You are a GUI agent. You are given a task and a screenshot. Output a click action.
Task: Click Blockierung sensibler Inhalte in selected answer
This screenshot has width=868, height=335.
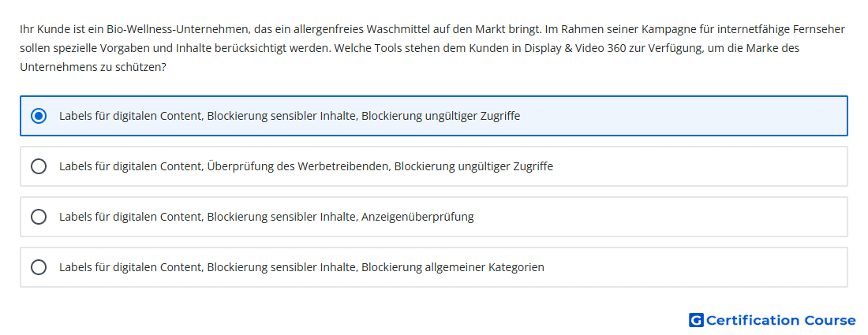click(281, 116)
